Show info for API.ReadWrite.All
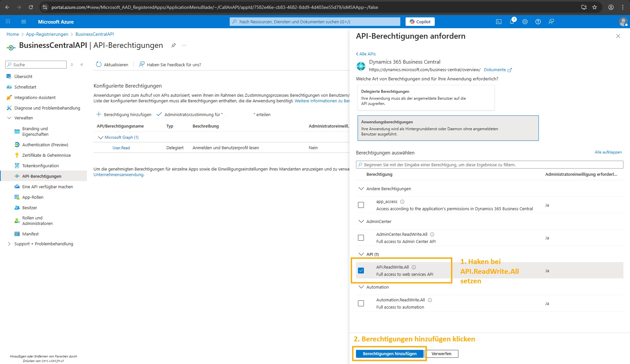The image size is (630, 364). pyautogui.click(x=414, y=267)
